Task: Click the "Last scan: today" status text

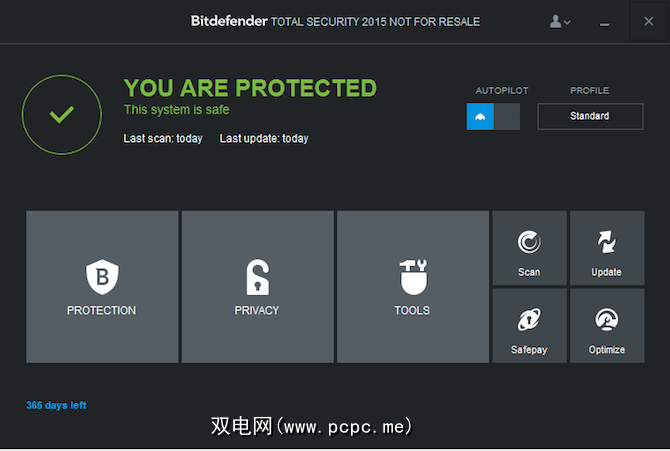Action: [163, 139]
